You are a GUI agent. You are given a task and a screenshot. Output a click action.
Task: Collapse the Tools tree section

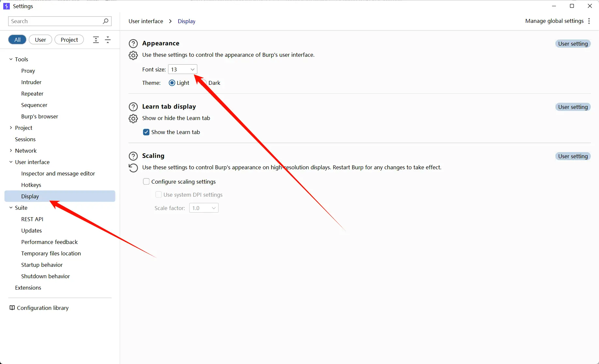[x=11, y=59]
